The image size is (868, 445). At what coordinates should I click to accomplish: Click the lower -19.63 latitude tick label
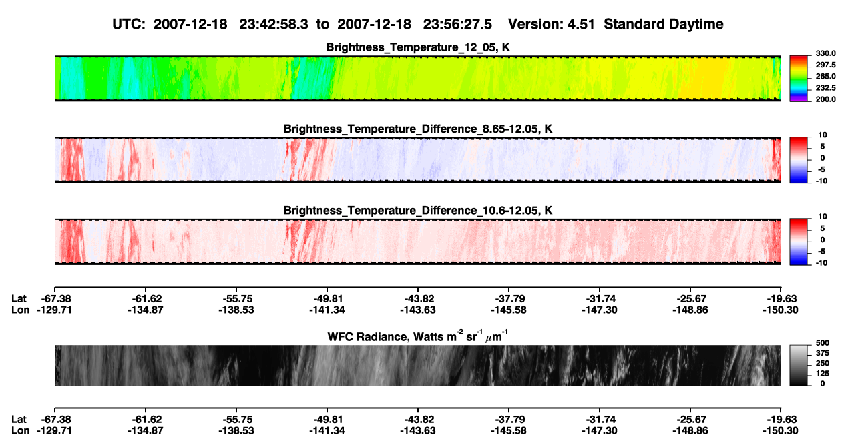pyautogui.click(x=781, y=418)
